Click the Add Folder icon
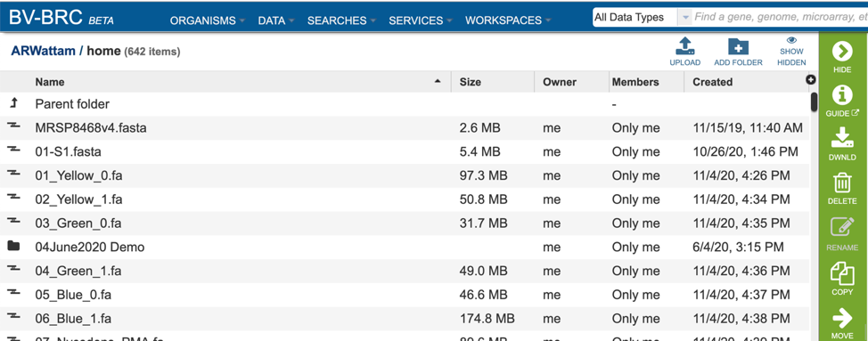 pyautogui.click(x=738, y=46)
